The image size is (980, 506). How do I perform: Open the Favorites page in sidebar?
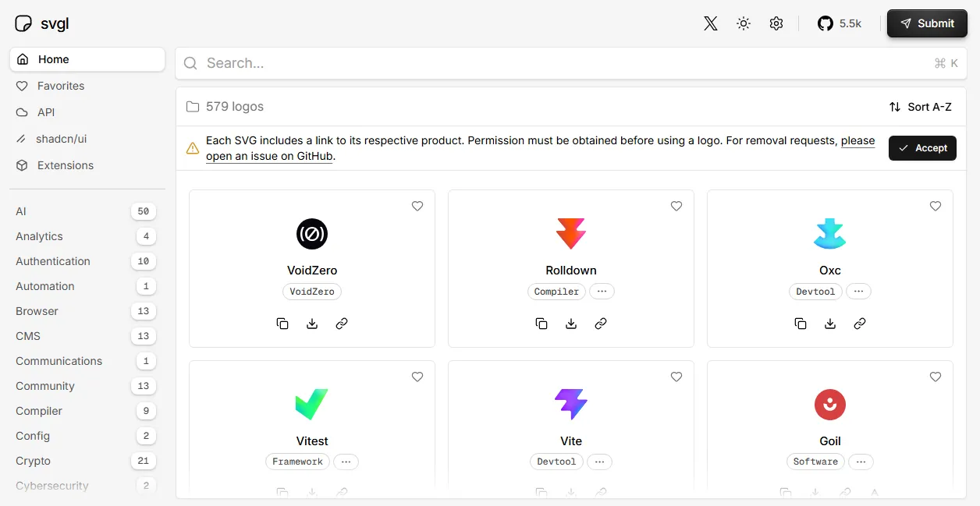tap(60, 86)
